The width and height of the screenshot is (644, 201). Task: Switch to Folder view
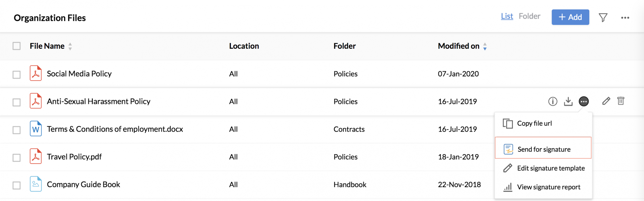[529, 16]
